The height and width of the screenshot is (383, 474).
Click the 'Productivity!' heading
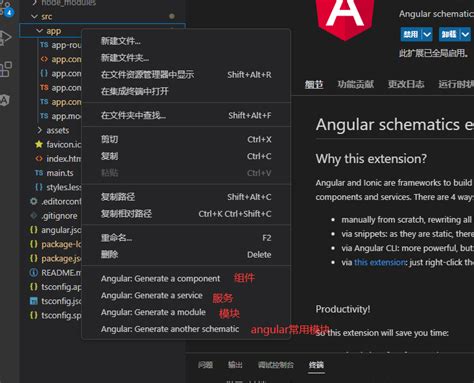343,309
